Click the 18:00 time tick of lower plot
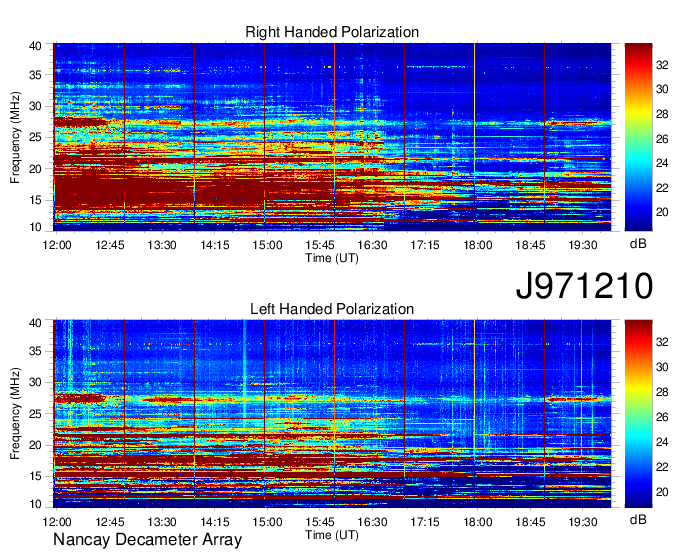 pos(477,522)
